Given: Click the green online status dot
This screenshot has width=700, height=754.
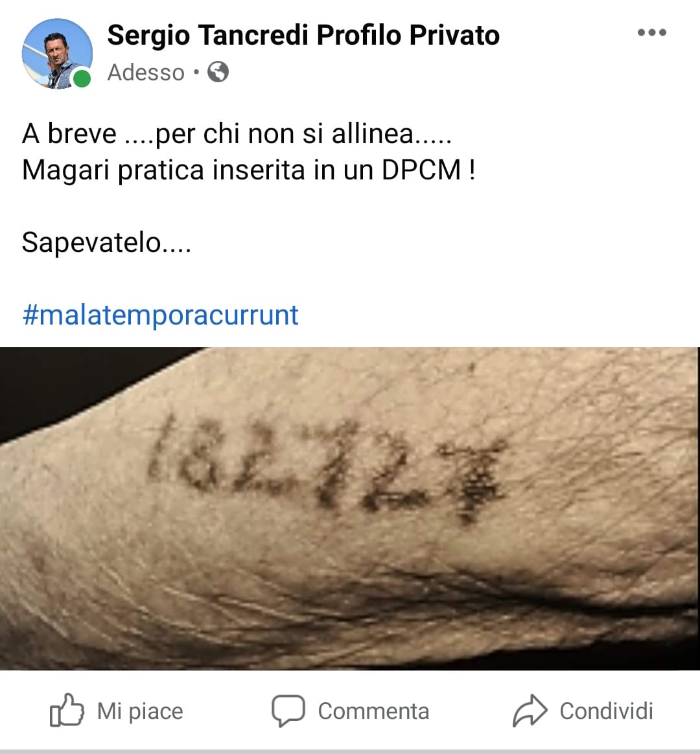Looking at the screenshot, I should point(82,78).
